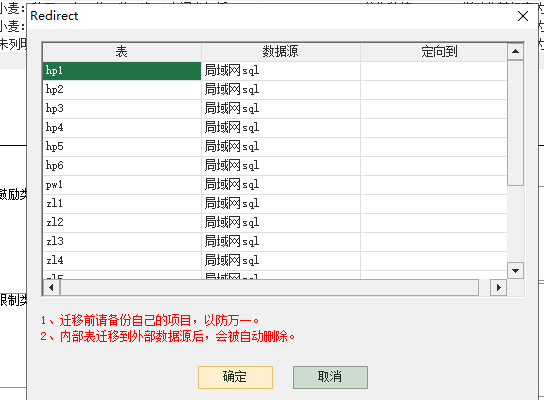Image resolution: width=544 pixels, height=400 pixels.
Task: Click the horizontal scroll right arrow
Action: [x=499, y=287]
